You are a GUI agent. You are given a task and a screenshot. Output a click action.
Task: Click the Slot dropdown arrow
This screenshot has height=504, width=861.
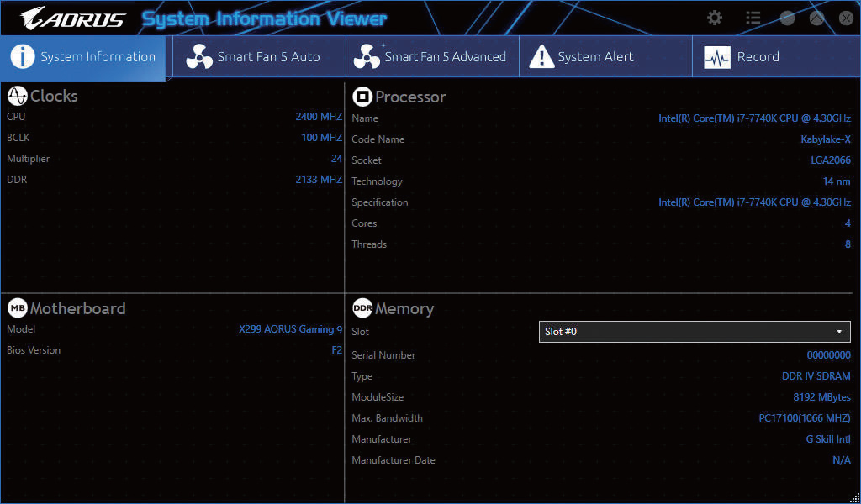(x=839, y=332)
